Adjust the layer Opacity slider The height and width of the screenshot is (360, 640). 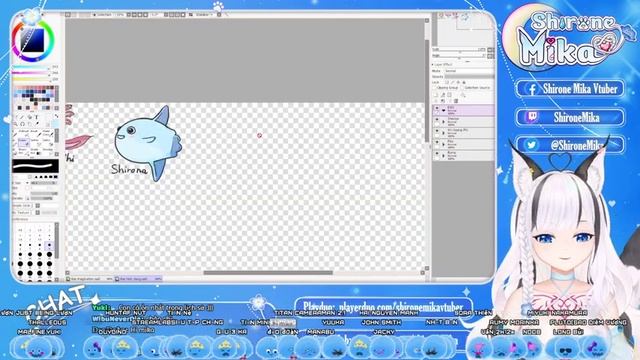[469, 77]
